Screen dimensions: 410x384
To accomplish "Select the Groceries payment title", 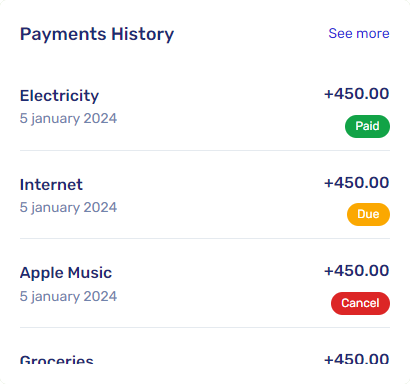I will (x=57, y=360).
